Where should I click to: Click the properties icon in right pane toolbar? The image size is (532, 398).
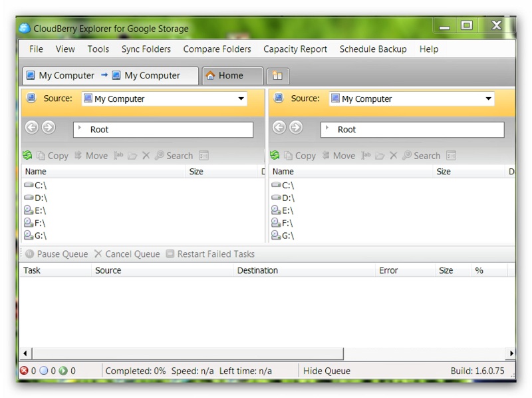point(451,156)
